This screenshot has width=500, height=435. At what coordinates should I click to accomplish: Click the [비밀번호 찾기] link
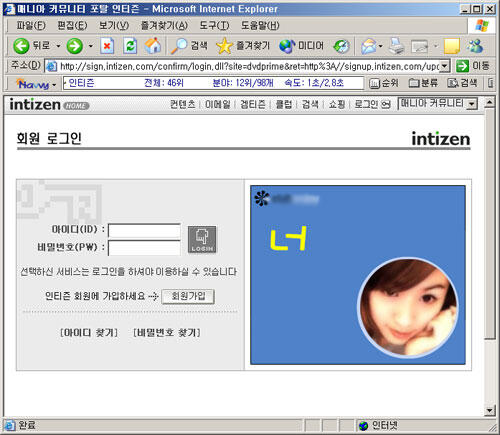pyautogui.click(x=167, y=333)
